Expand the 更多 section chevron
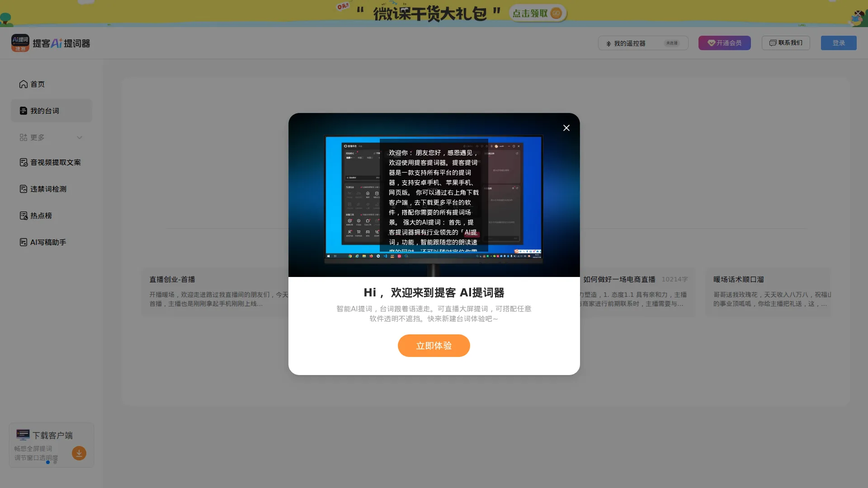 (x=80, y=137)
